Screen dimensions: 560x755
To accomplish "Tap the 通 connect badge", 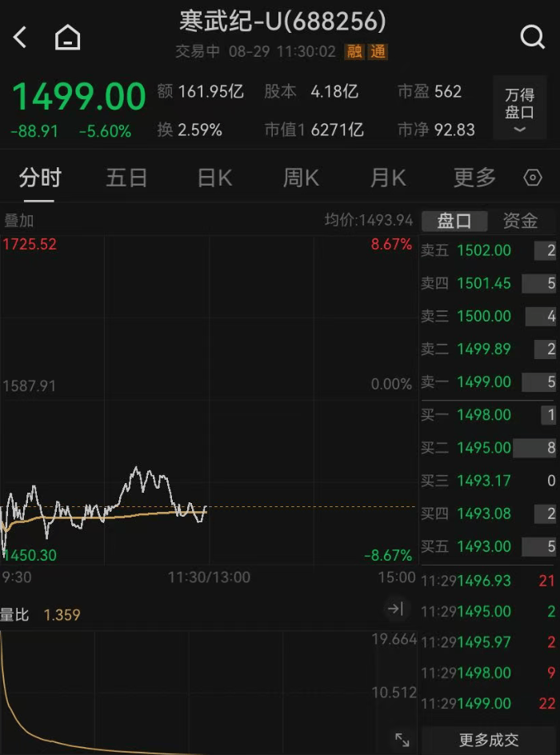I will pyautogui.click(x=378, y=51).
